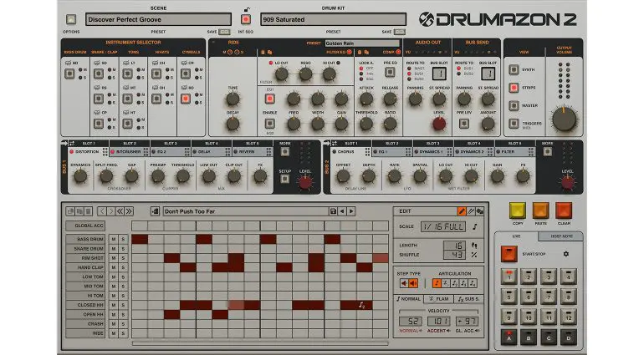Click the yellow Copy button
644x355 pixels.
[516, 210]
